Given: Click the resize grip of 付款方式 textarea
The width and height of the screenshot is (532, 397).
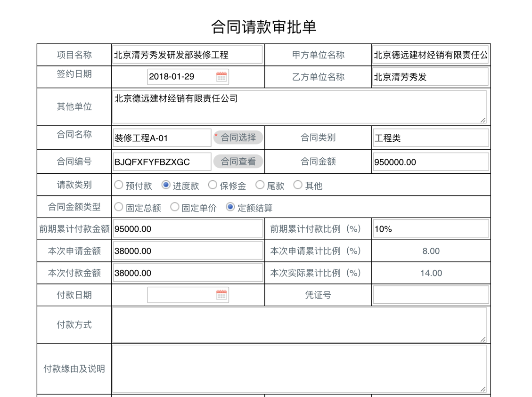Looking at the screenshot, I should click(x=483, y=339).
